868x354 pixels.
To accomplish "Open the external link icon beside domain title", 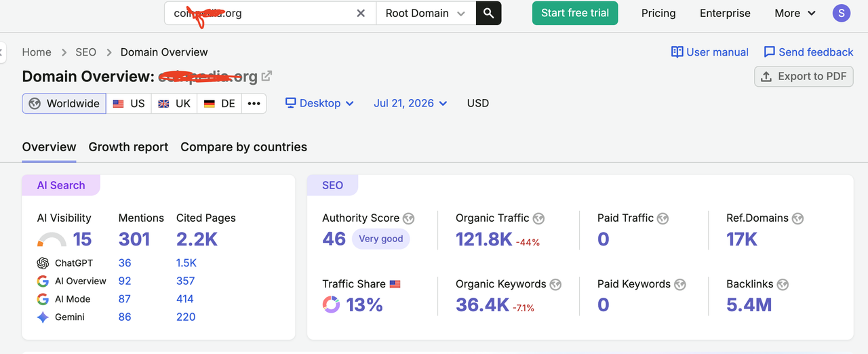I will 267,76.
